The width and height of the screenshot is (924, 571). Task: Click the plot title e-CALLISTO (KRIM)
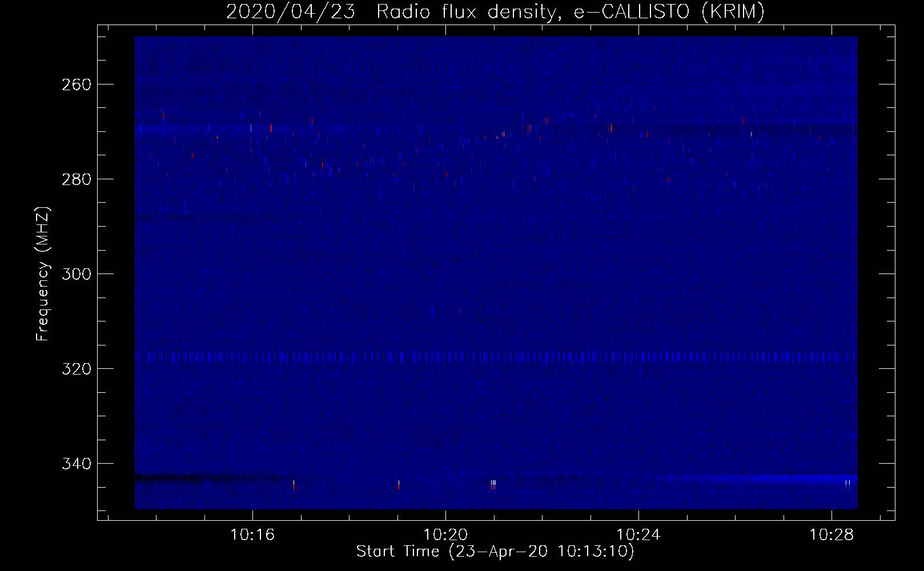coord(669,11)
